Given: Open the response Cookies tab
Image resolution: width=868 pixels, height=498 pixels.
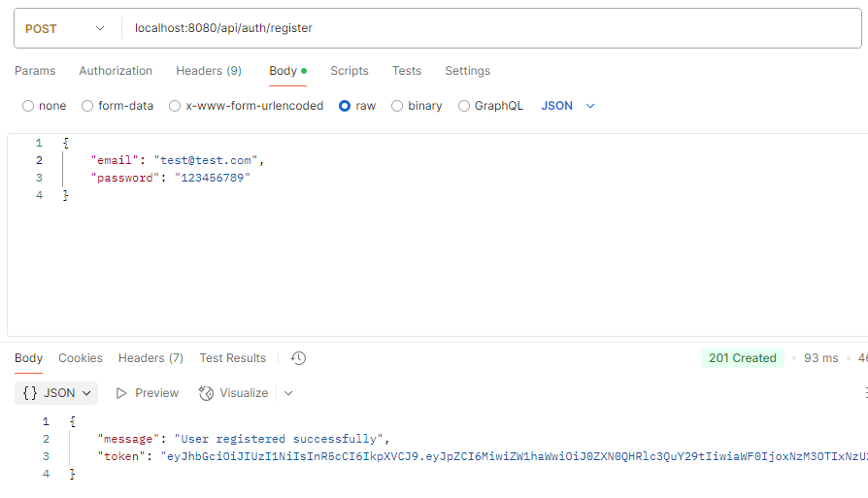Looking at the screenshot, I should pyautogui.click(x=81, y=358).
